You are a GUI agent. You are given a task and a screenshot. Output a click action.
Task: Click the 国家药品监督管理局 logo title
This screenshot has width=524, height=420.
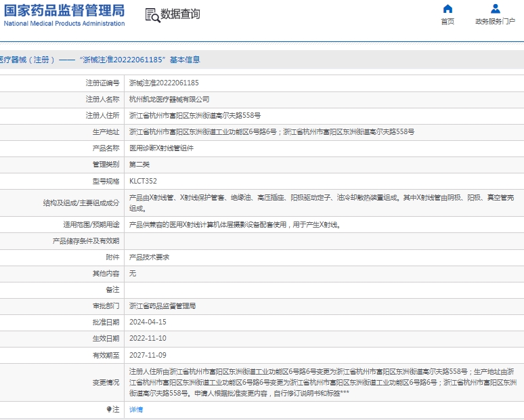click(x=64, y=11)
